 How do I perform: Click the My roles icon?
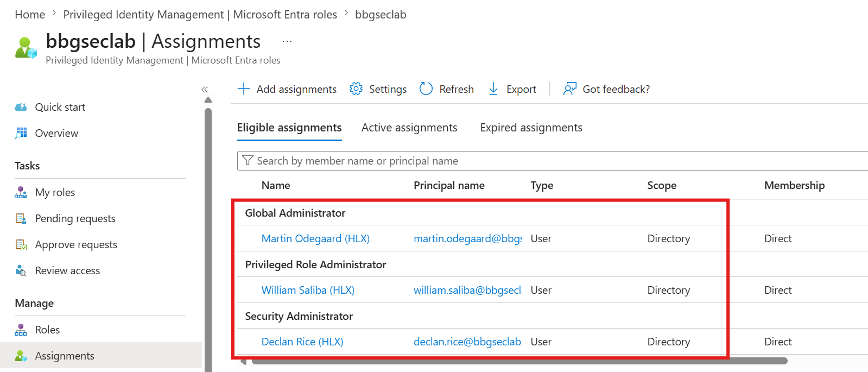click(21, 192)
